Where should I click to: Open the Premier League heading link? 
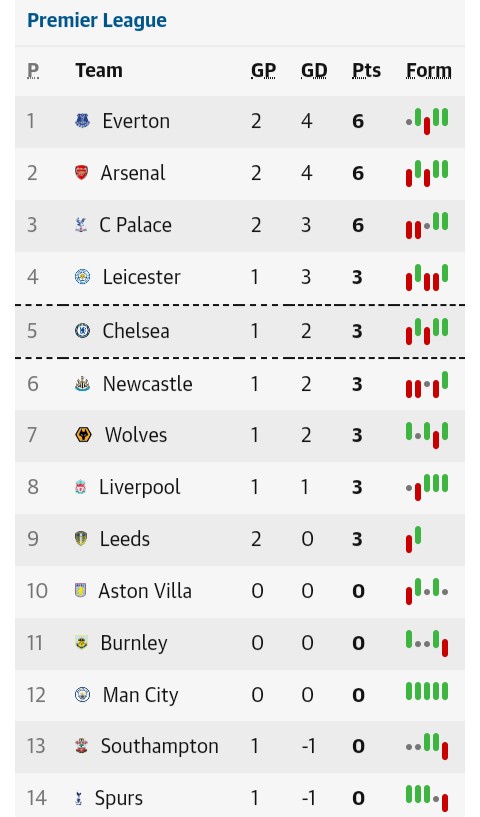pyautogui.click(x=97, y=20)
